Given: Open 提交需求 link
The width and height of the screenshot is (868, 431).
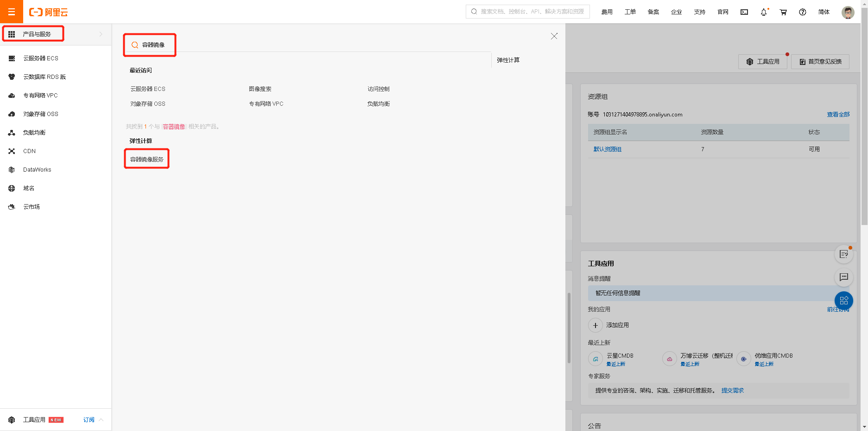Looking at the screenshot, I should point(732,391).
